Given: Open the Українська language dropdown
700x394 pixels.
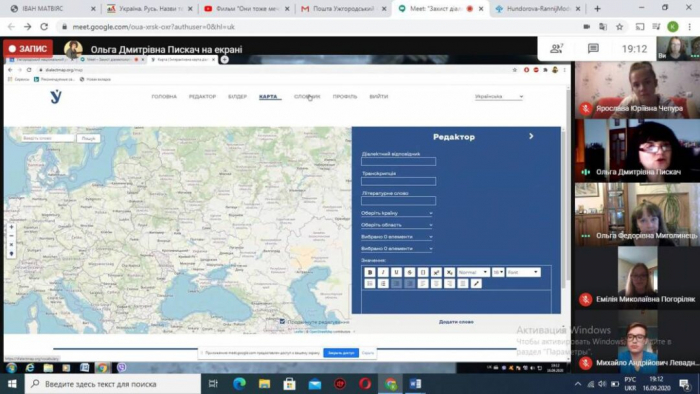Looking at the screenshot, I should [x=498, y=96].
